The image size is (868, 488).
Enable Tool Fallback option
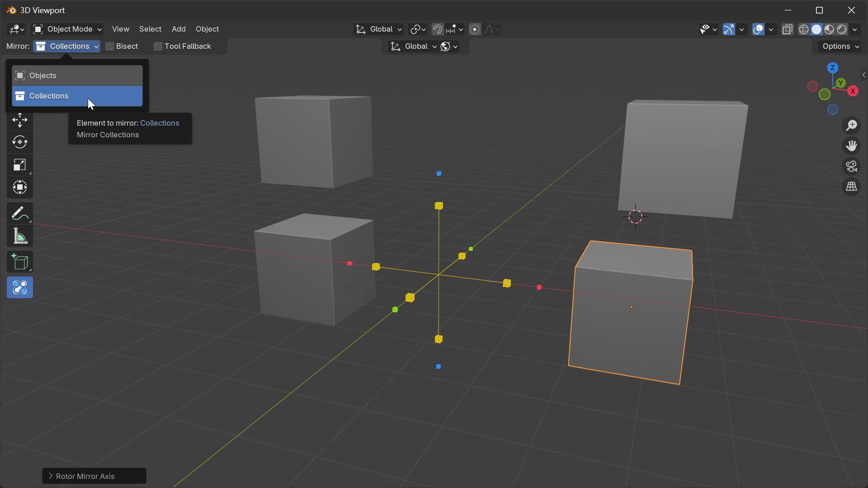click(158, 46)
